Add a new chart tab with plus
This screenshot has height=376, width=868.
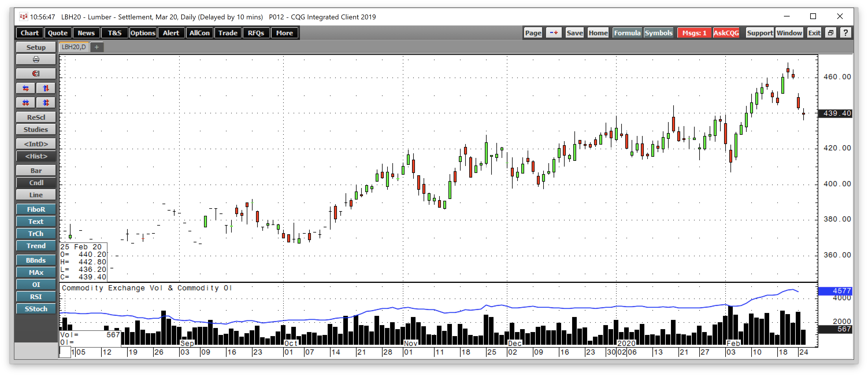[x=97, y=47]
